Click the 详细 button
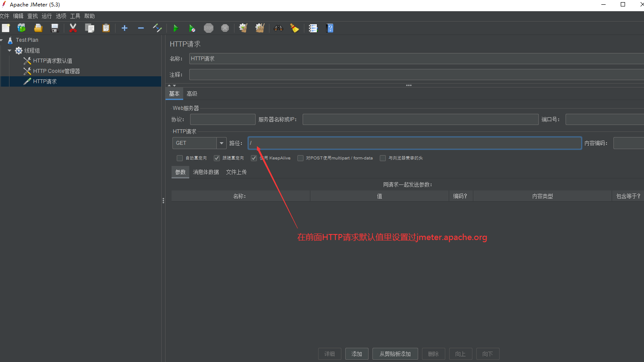Screen dimensions: 644x362 tap(330, 354)
